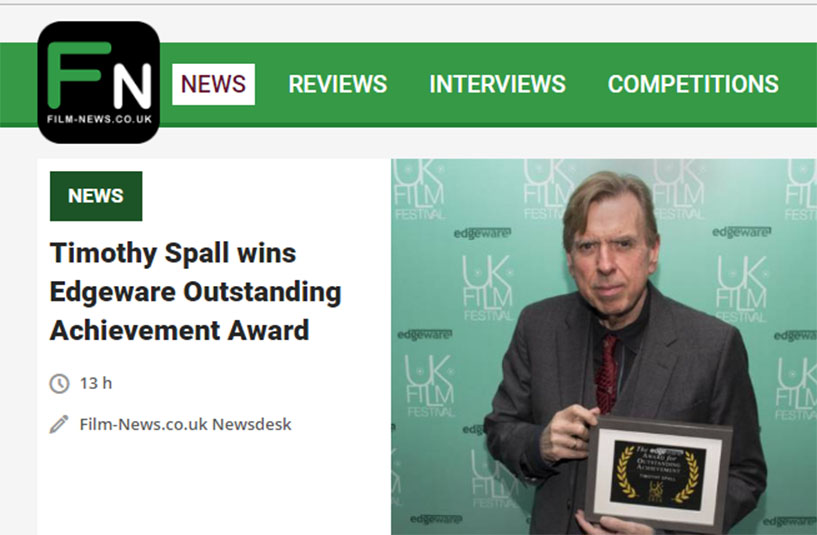Image resolution: width=817 pixels, height=535 pixels.
Task: Click the Film-News.co.uk Newsdesk author link
Action: (x=185, y=425)
